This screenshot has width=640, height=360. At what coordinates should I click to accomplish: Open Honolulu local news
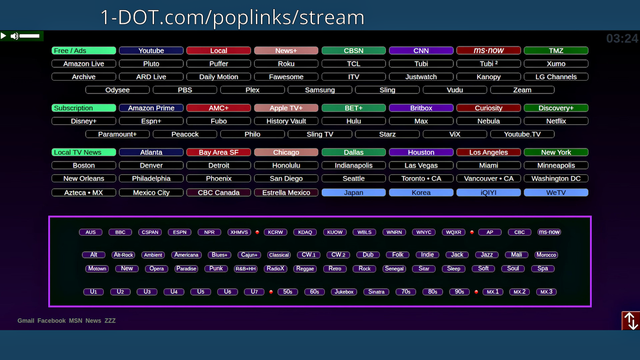click(286, 165)
